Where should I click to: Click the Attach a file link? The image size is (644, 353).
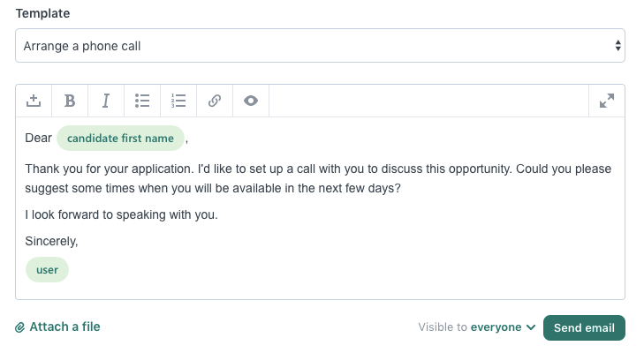coord(64,327)
